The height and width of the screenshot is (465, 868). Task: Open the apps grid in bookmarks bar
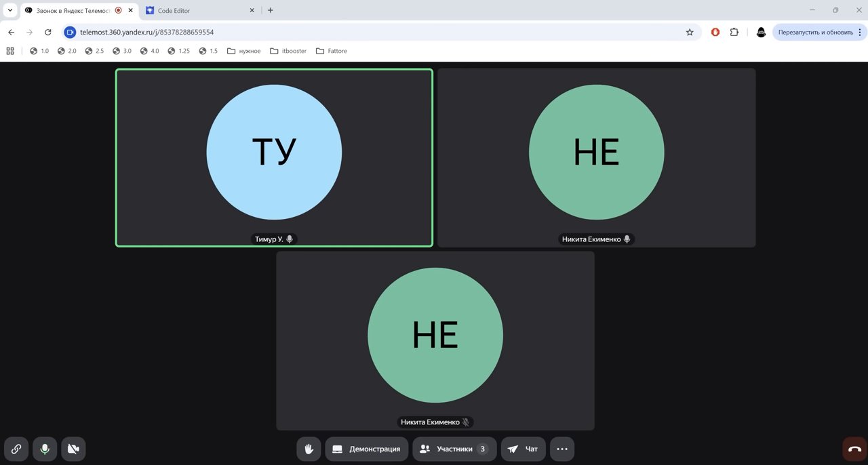pyautogui.click(x=10, y=51)
